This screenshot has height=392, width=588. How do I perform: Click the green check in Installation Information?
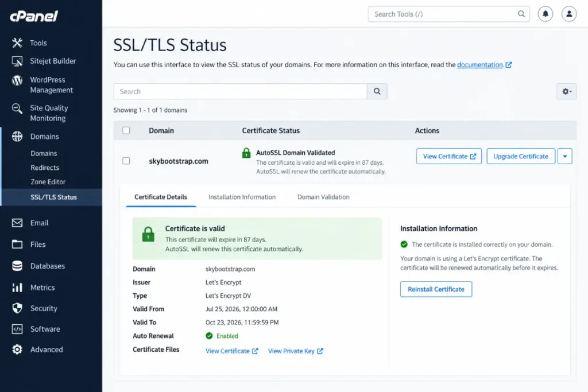pyautogui.click(x=404, y=244)
